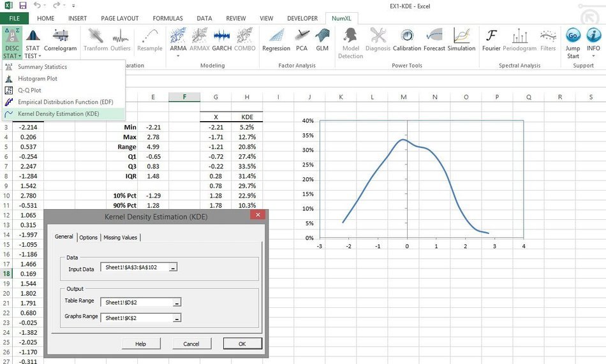This screenshot has height=364, width=606.
Task: Open the GARCH modeling tool
Action: (x=222, y=40)
